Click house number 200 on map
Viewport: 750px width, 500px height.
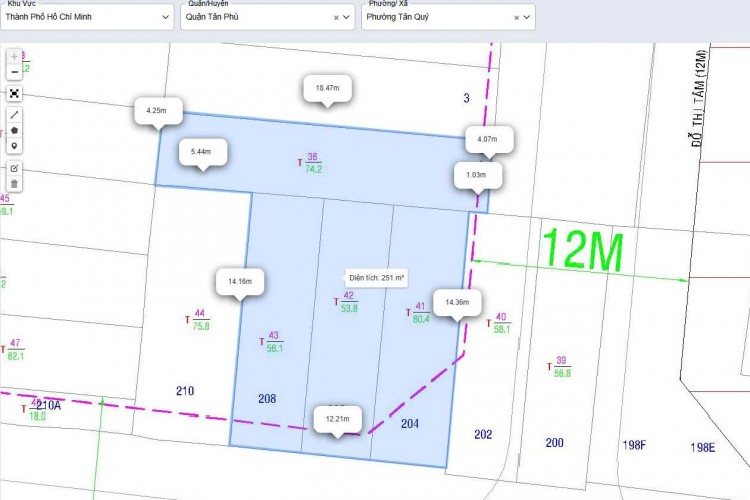tap(555, 443)
